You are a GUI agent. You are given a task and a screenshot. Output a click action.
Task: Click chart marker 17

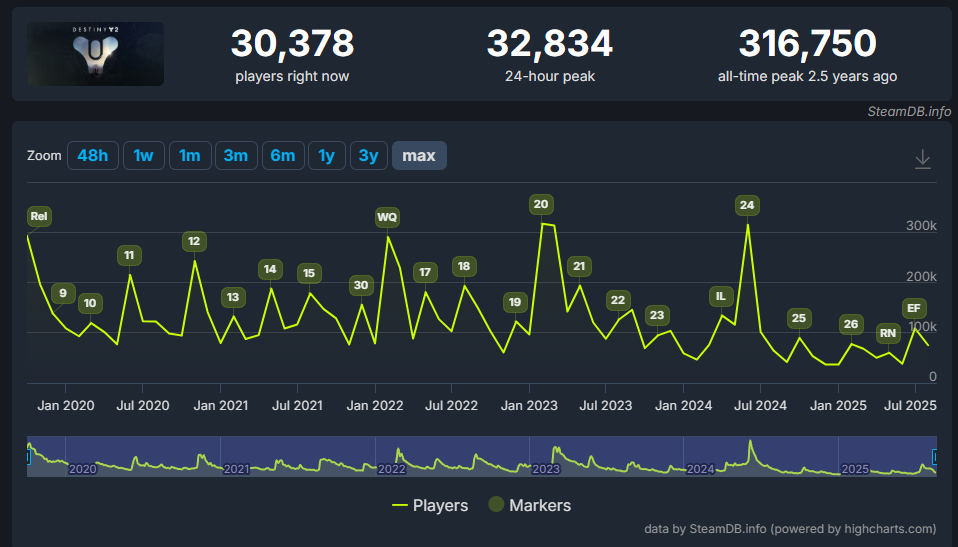[425, 273]
